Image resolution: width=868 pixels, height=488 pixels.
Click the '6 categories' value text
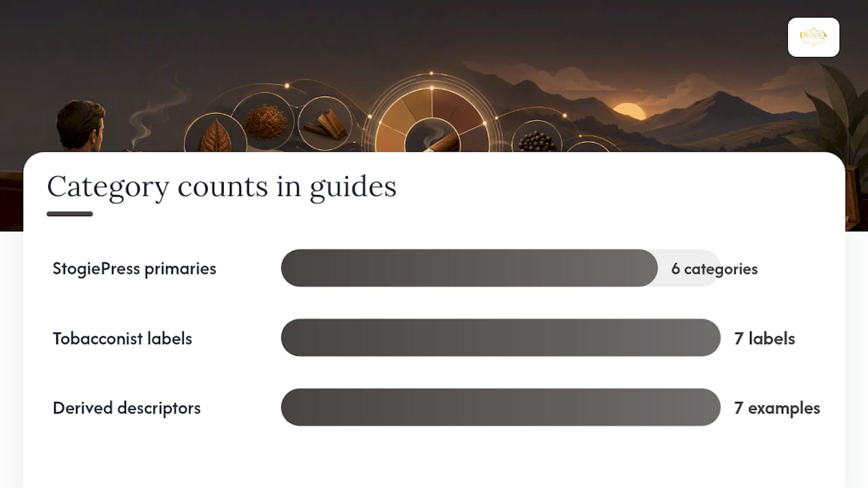(714, 268)
